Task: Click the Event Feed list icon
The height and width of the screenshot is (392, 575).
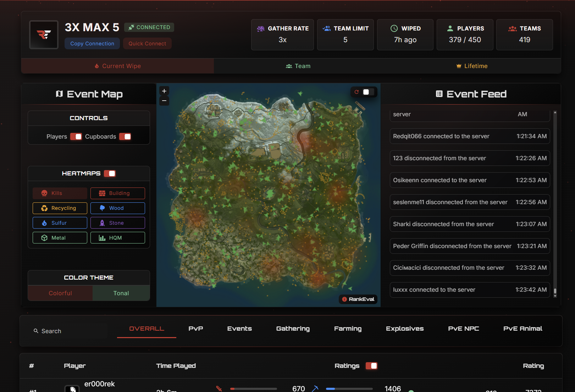Action: point(439,94)
